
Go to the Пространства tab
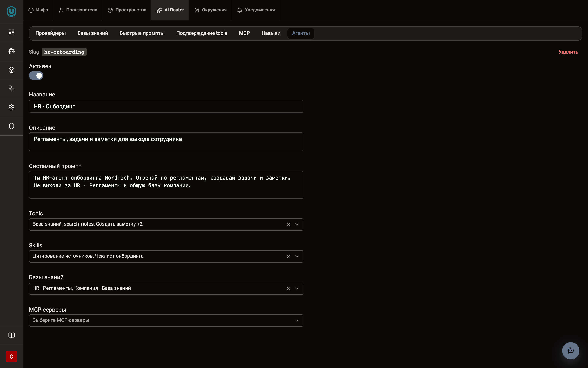point(127,10)
